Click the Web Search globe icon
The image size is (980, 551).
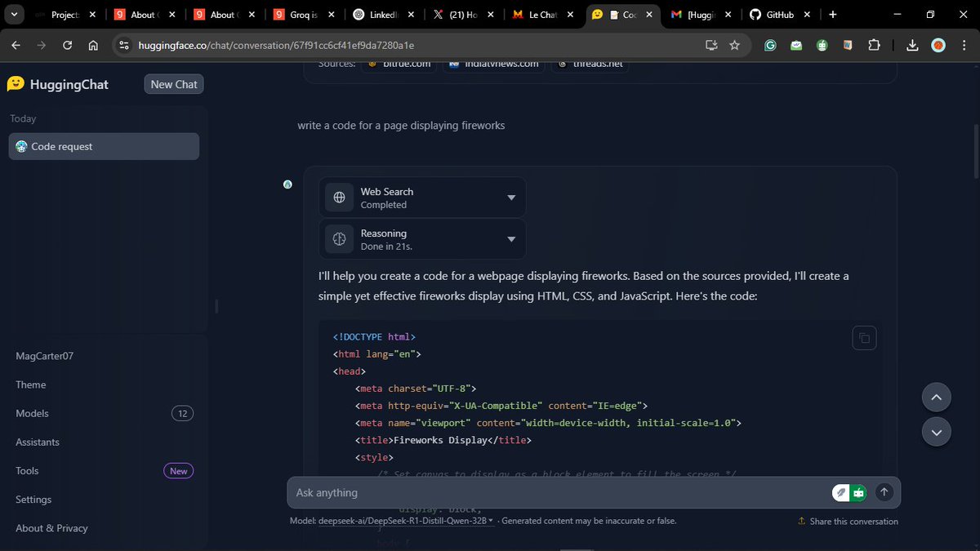pyautogui.click(x=339, y=198)
